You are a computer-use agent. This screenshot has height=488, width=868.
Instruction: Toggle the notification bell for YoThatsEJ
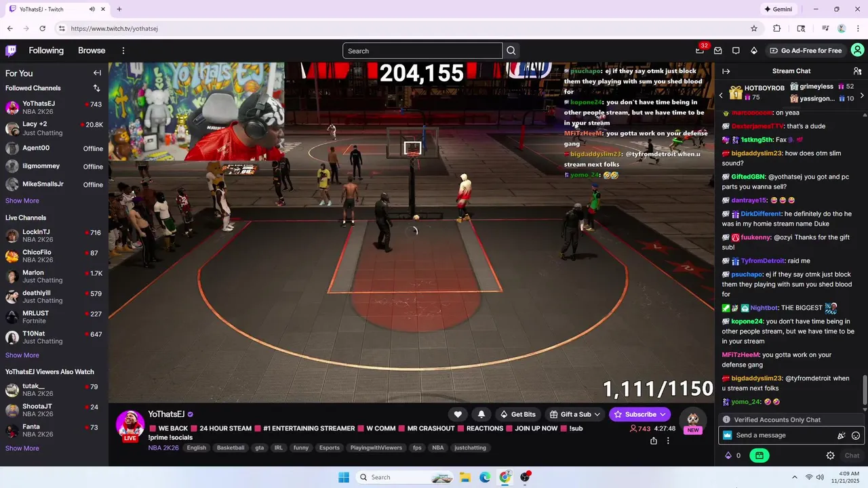pyautogui.click(x=481, y=414)
